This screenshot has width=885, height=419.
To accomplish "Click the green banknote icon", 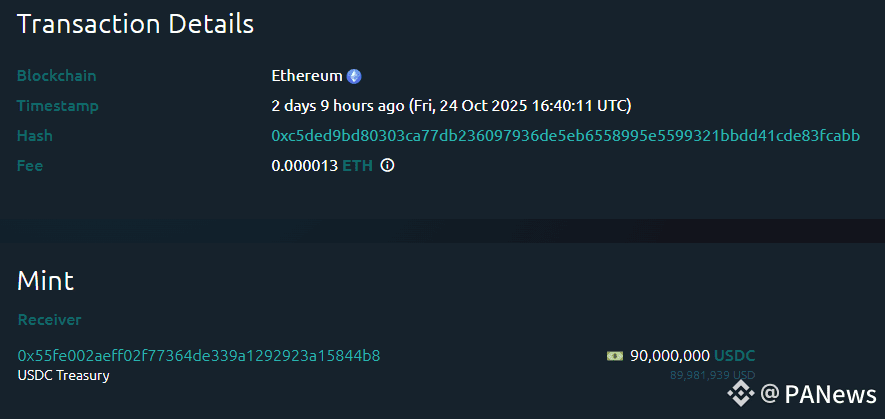I will coord(615,356).
